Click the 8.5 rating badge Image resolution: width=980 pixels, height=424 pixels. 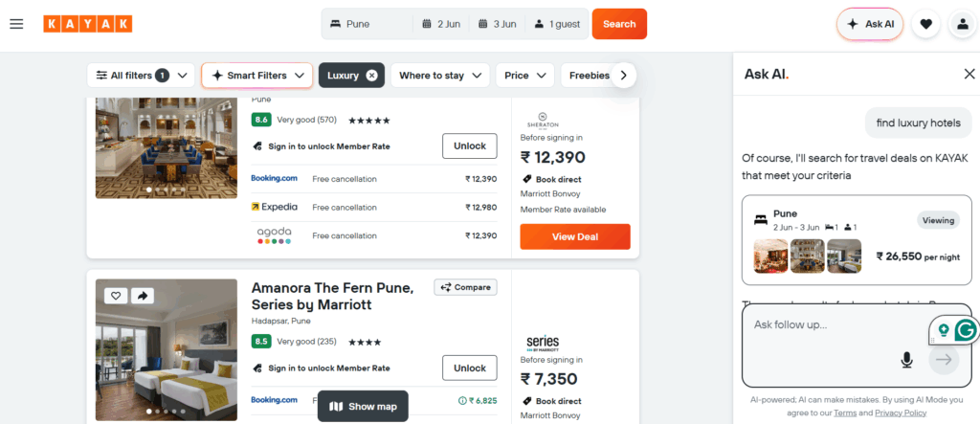261,342
